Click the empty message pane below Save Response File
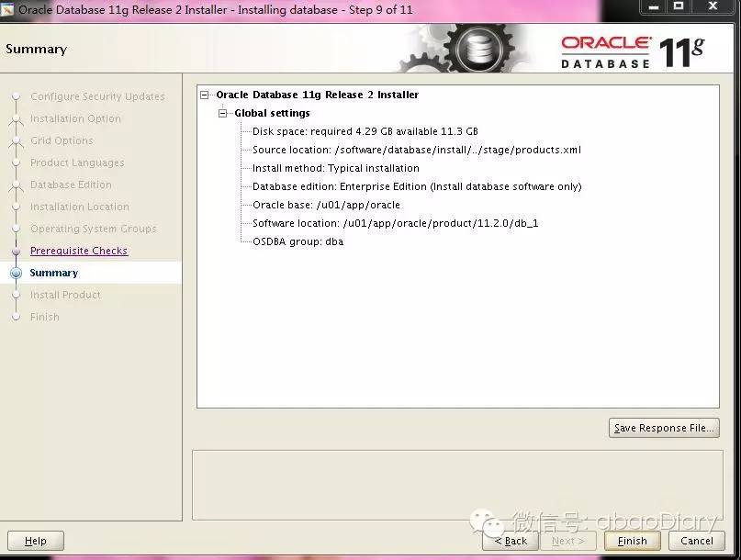 pyautogui.click(x=457, y=486)
